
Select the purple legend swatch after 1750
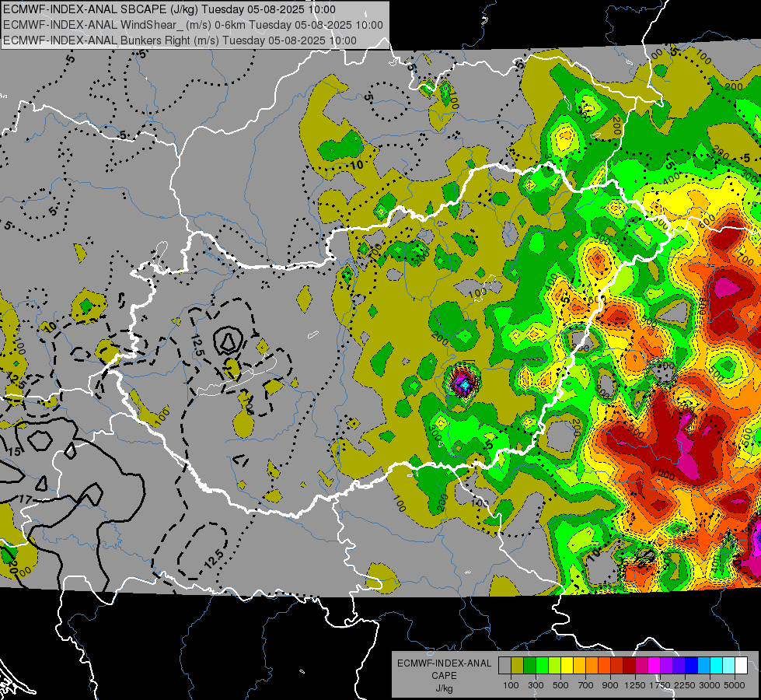[667, 666]
